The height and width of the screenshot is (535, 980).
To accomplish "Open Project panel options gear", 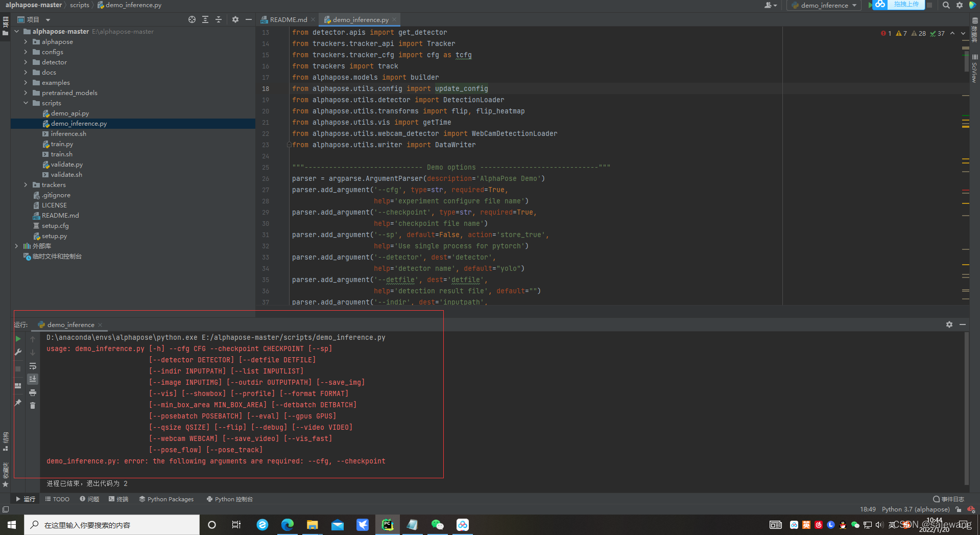I will tap(235, 19).
